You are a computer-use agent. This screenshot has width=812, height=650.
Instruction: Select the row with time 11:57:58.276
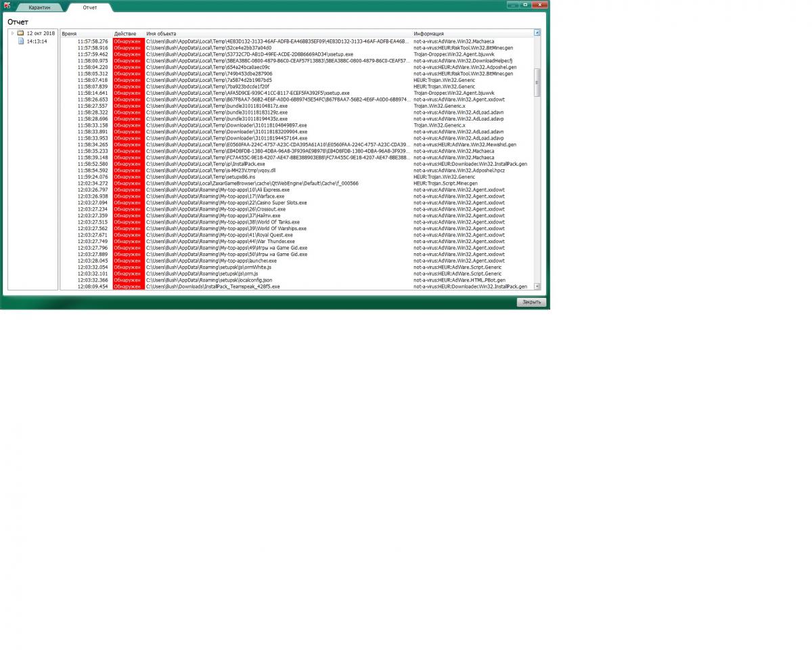coord(296,41)
